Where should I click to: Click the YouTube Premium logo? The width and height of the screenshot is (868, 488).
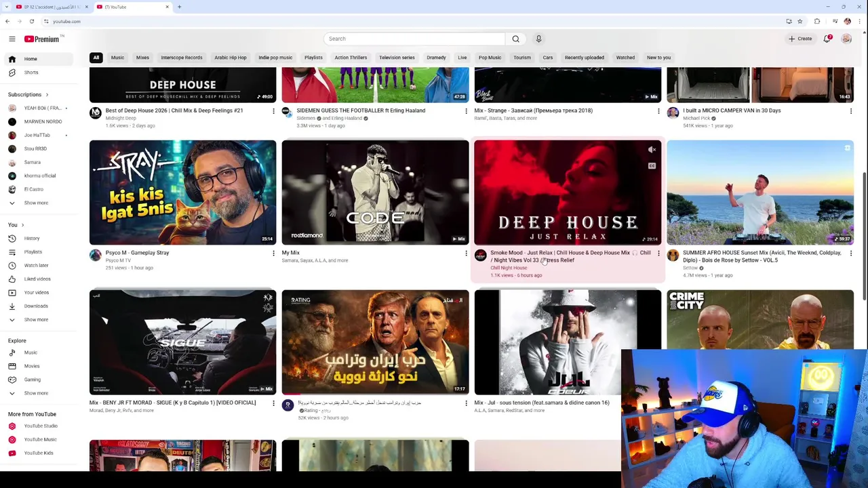[43, 39]
